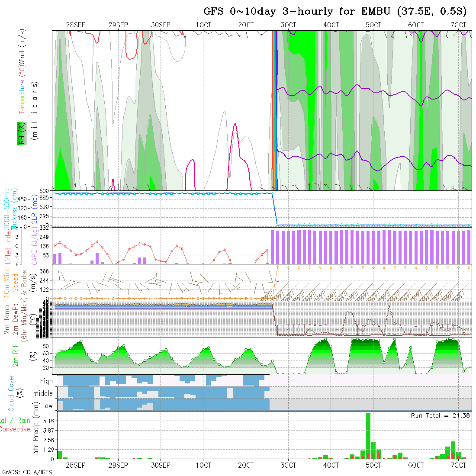Select the 'high' cloud cover row label
476x476 pixels.
[x=46, y=381]
